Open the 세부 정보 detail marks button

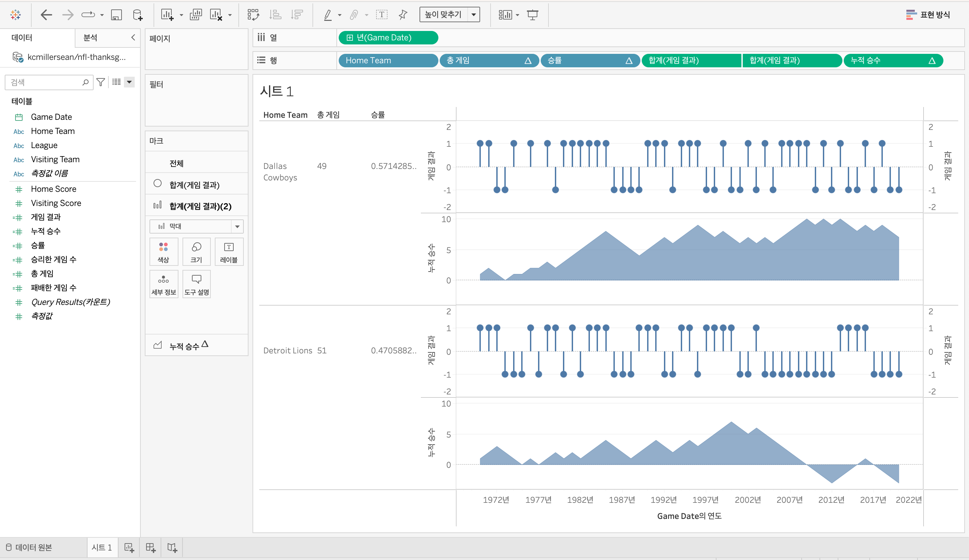tap(164, 284)
